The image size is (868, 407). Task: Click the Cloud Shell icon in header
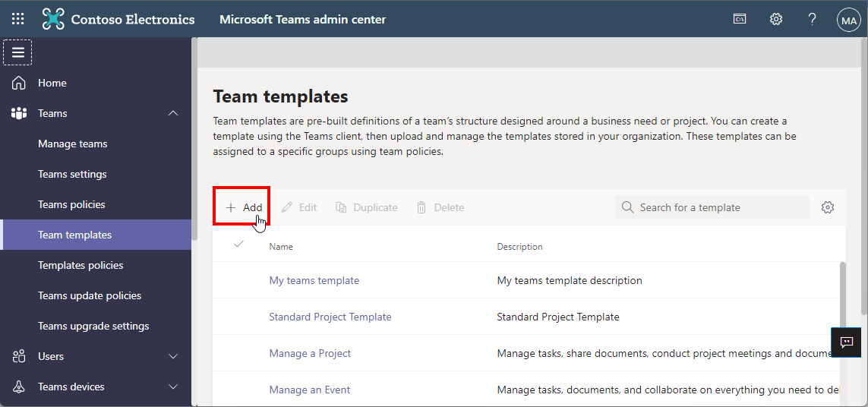(x=740, y=19)
